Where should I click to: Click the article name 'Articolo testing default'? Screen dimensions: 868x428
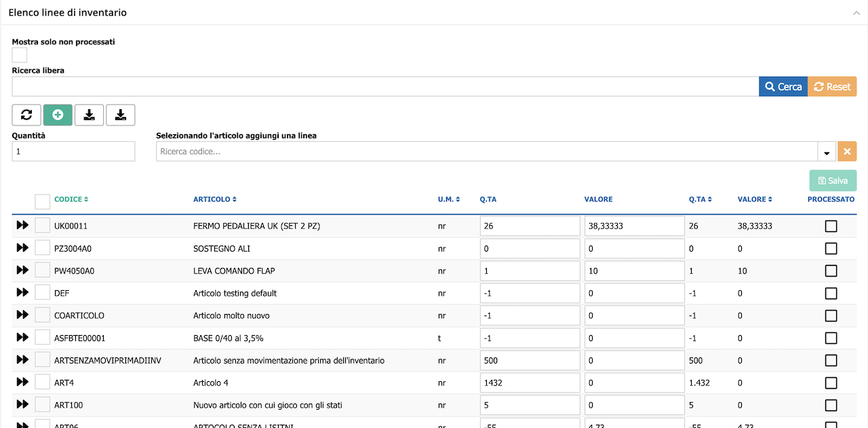tap(235, 293)
